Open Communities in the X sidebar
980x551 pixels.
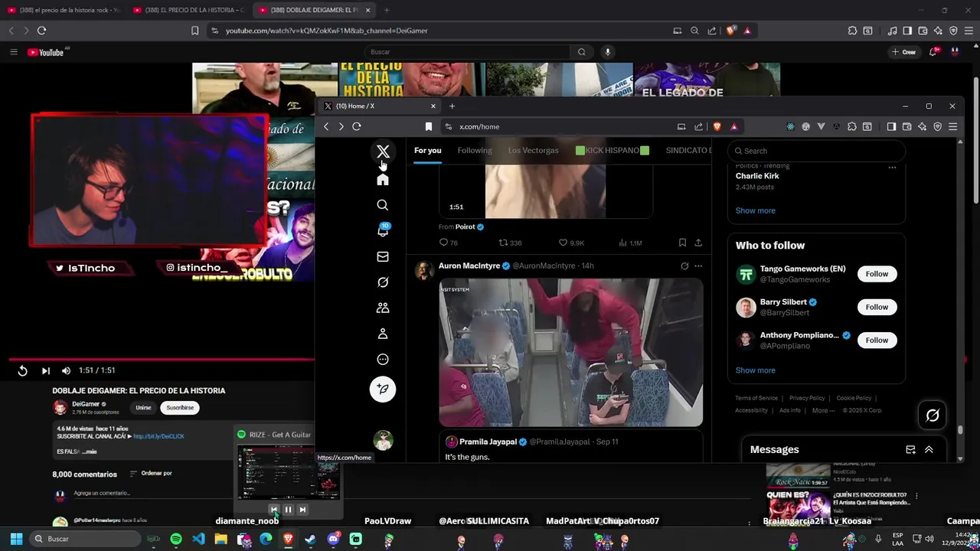pos(383,308)
